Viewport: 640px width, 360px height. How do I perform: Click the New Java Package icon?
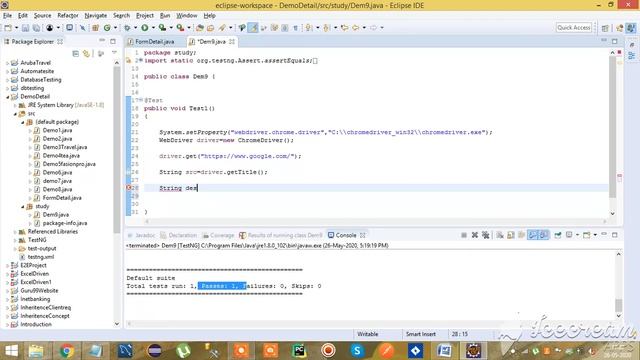pyautogui.click(x=95, y=28)
